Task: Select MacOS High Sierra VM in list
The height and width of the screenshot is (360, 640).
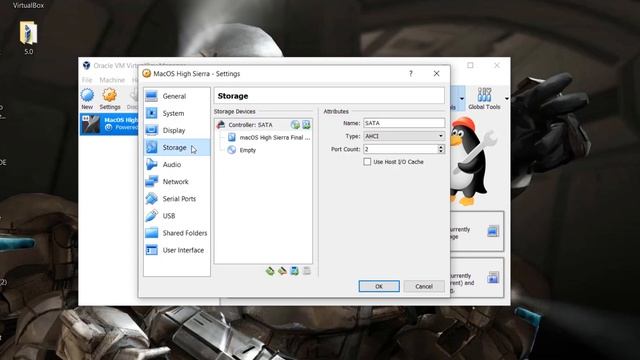Action: pos(109,124)
